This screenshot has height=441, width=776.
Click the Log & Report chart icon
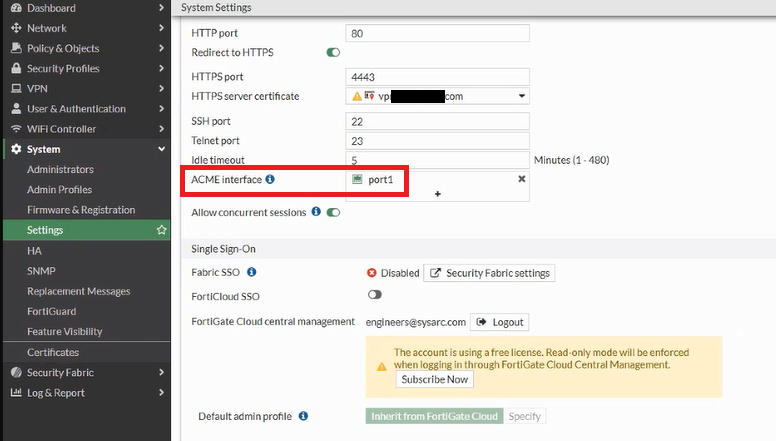point(16,392)
